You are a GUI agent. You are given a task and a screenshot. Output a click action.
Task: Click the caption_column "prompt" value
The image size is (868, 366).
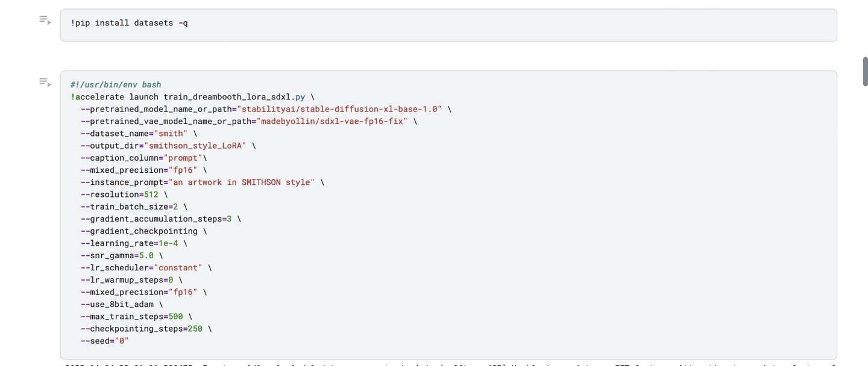(183, 158)
